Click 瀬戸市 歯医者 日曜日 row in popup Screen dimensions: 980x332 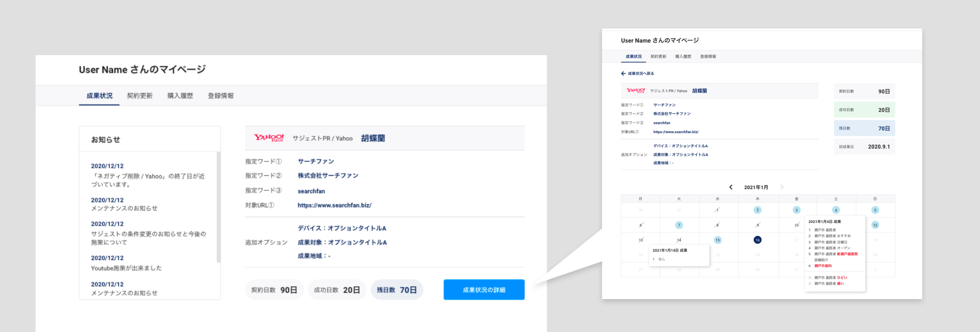[x=828, y=242]
